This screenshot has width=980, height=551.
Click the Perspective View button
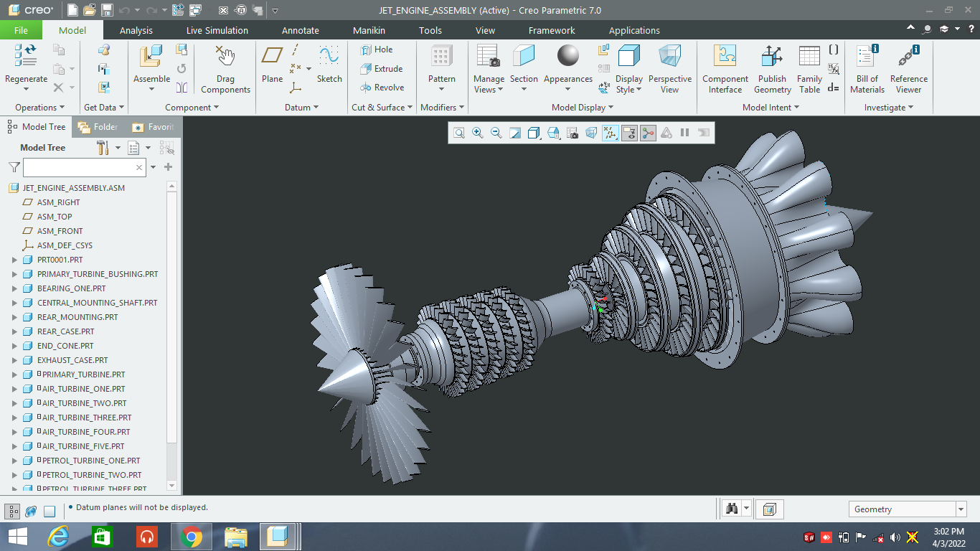coord(669,70)
